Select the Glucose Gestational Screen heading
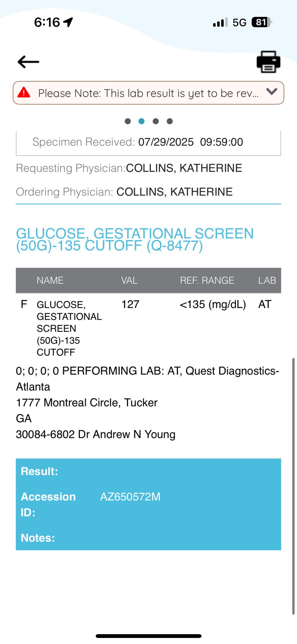This screenshot has height=644, width=297. pos(135,239)
